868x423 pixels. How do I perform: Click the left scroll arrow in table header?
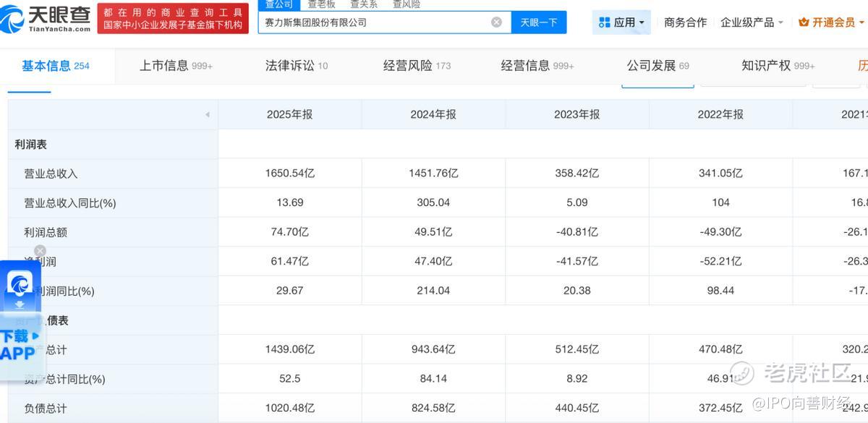pyautogui.click(x=208, y=115)
